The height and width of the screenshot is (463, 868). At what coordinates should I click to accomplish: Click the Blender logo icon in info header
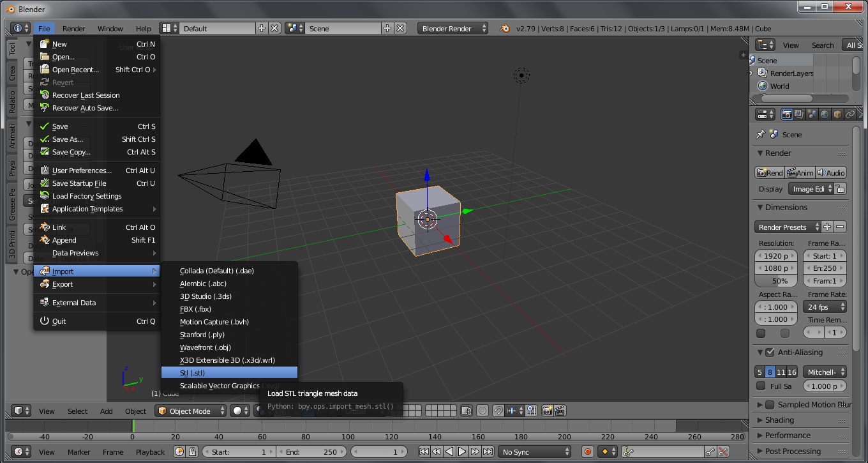(x=505, y=28)
